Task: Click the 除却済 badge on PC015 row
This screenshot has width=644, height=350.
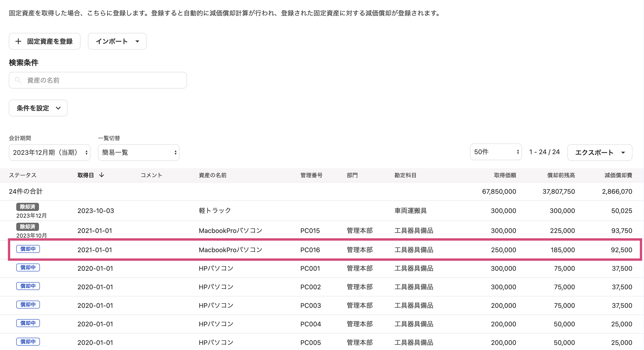Action: (x=28, y=227)
